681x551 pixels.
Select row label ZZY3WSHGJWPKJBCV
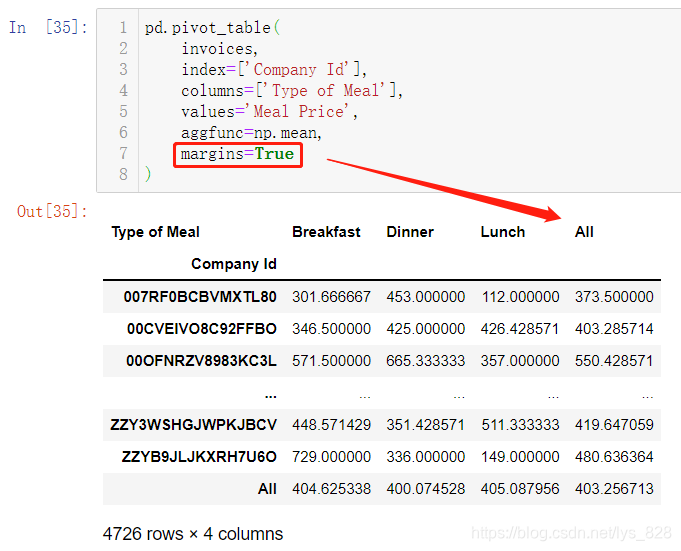coord(194,425)
